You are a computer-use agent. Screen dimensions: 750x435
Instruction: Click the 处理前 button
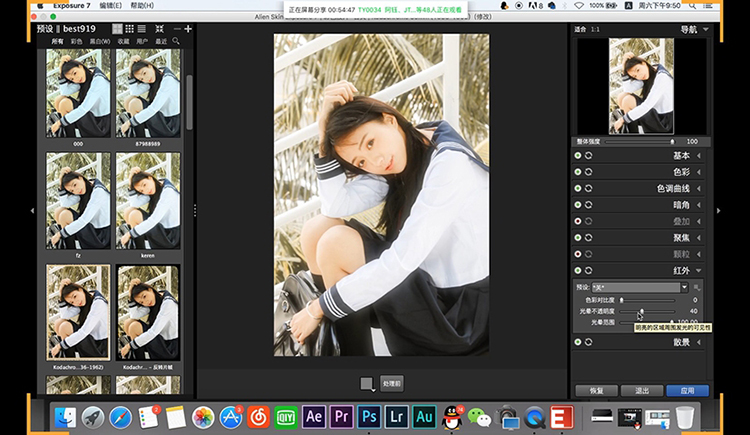click(x=392, y=384)
